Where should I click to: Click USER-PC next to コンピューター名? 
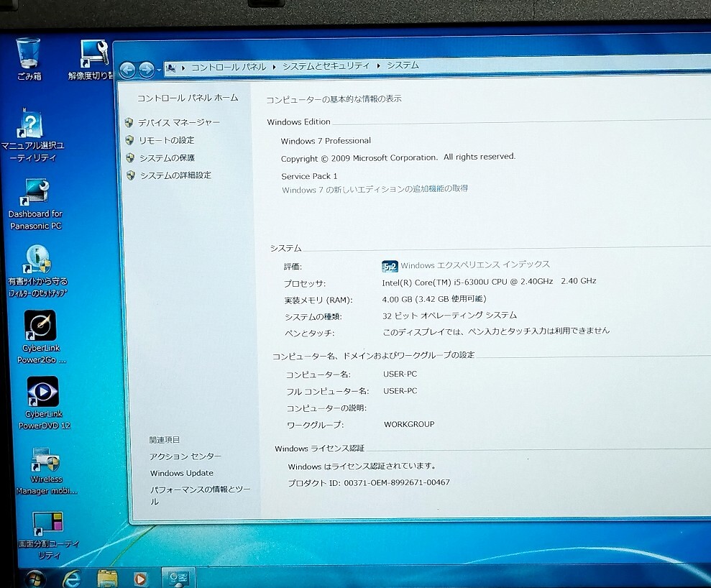[x=400, y=374]
